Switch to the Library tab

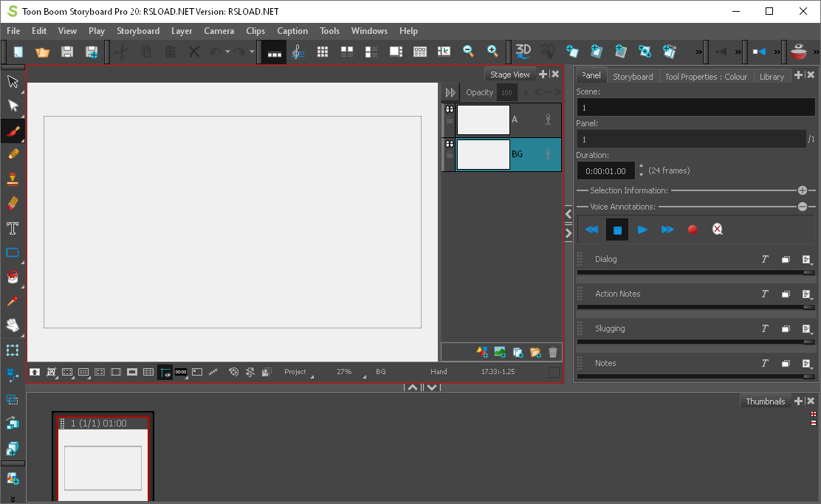click(x=772, y=76)
